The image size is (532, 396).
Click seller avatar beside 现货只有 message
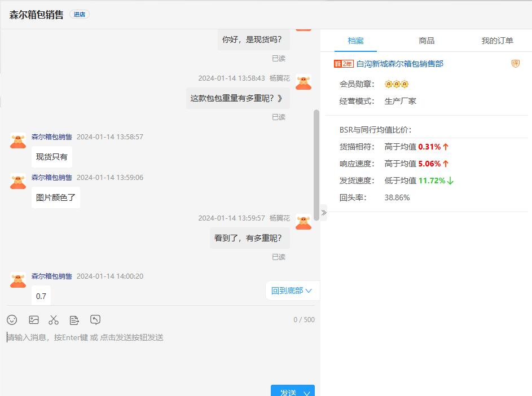[x=18, y=140]
